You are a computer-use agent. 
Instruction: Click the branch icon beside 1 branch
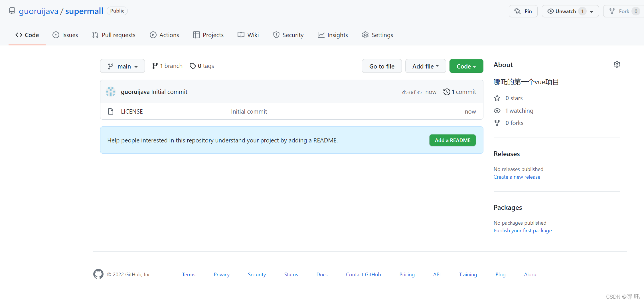point(155,66)
